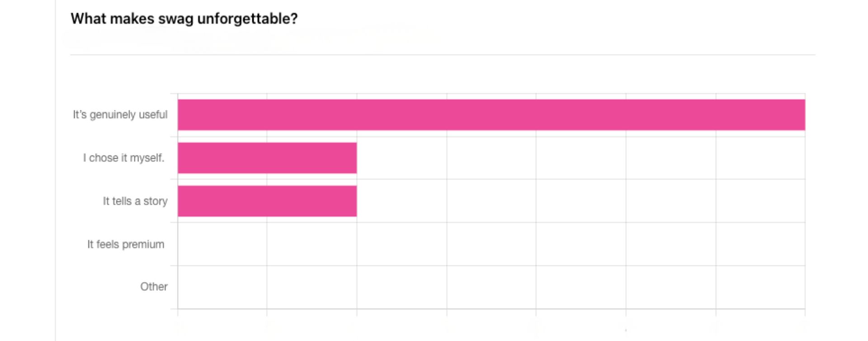The height and width of the screenshot is (341, 868).
Task: Click the left panel border line
Action: pos(56,181)
